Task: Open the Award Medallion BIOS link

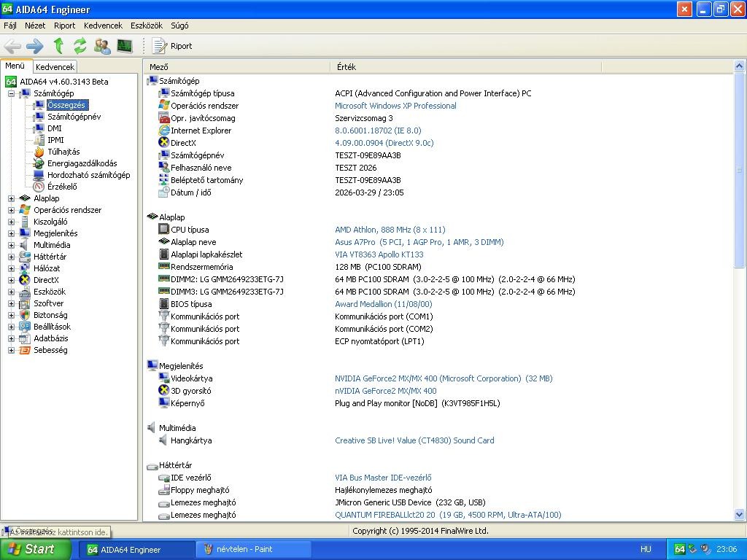Action: click(x=384, y=304)
